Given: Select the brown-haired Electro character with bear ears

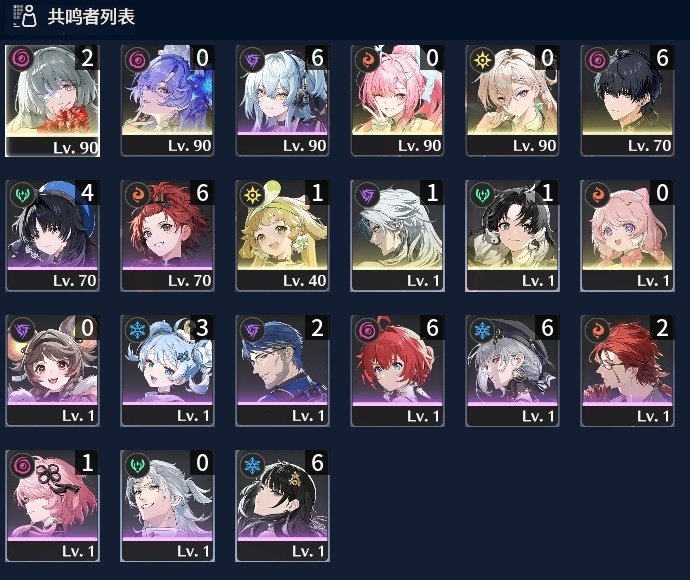Looking at the screenshot, I should click(52, 371).
